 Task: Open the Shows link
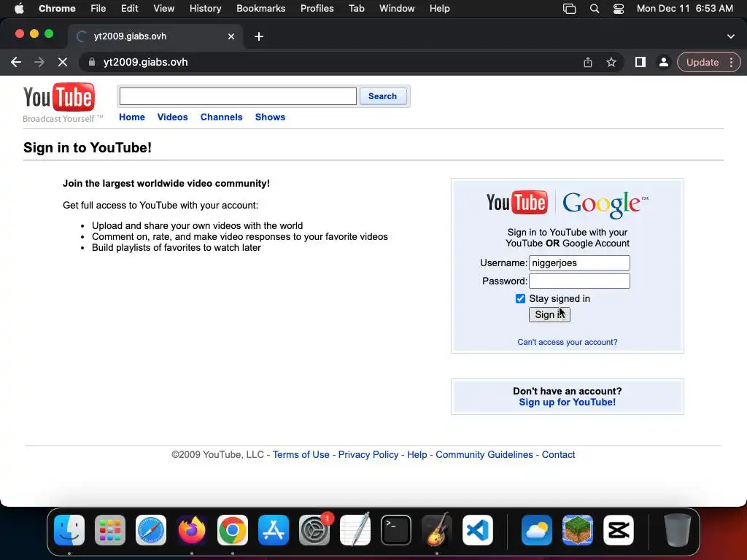coord(270,117)
